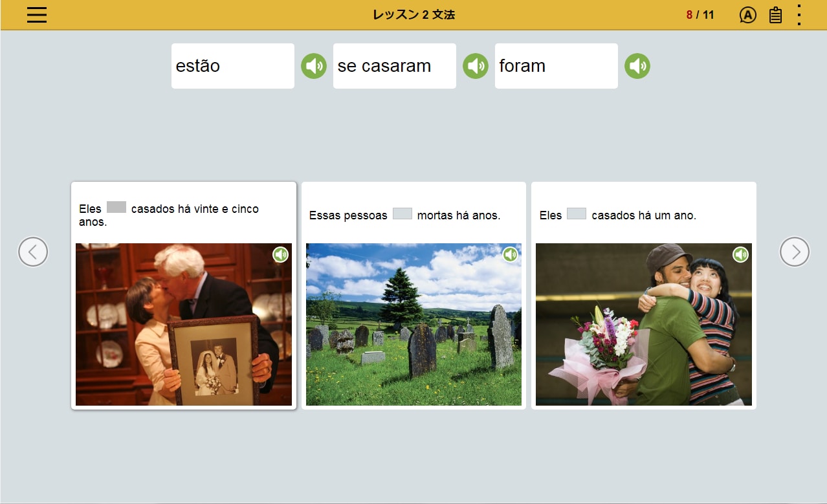Play audio for word 'estão'
The width and height of the screenshot is (827, 504).
click(314, 66)
